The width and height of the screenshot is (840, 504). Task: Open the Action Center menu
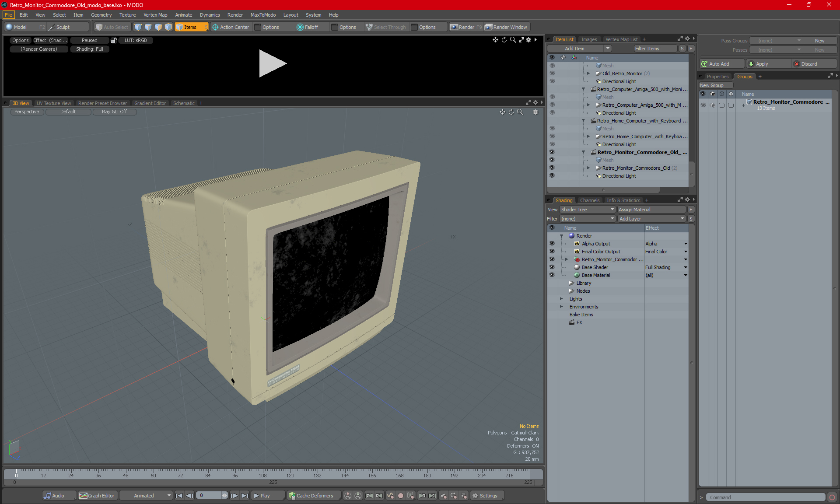[231, 27]
